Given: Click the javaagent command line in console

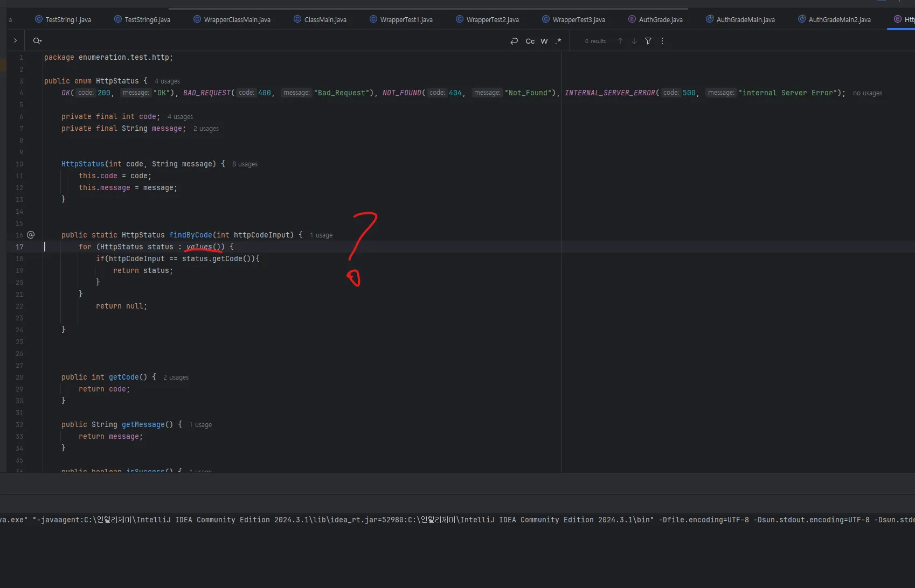Looking at the screenshot, I should click(x=458, y=520).
